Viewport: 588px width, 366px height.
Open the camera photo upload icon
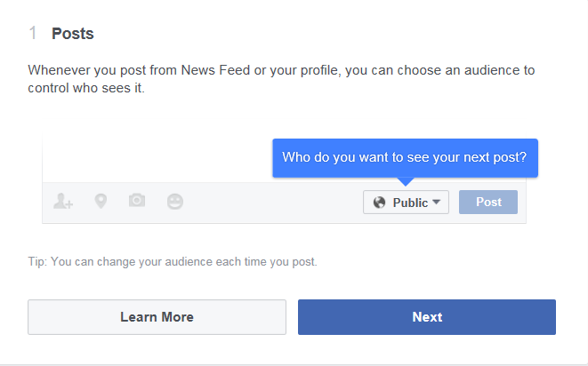coord(137,201)
